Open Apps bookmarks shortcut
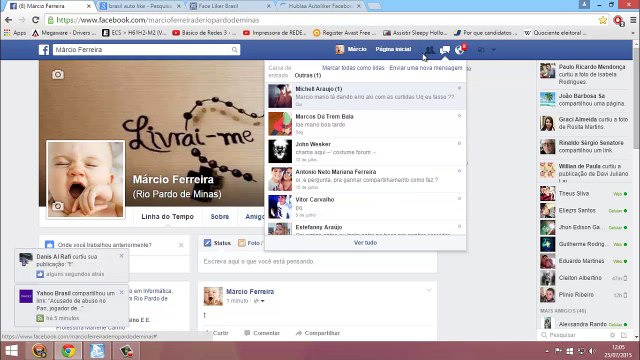 [15, 33]
